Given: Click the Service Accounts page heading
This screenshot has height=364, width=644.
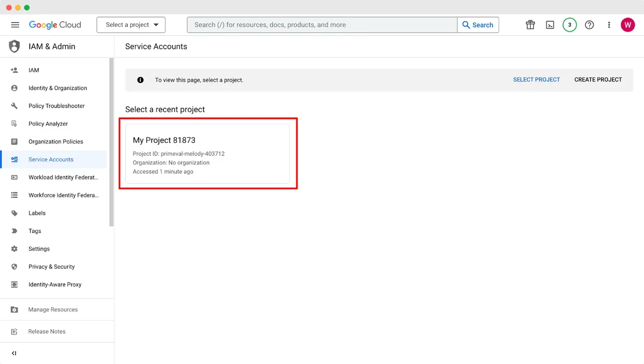Looking at the screenshot, I should pyautogui.click(x=156, y=46).
